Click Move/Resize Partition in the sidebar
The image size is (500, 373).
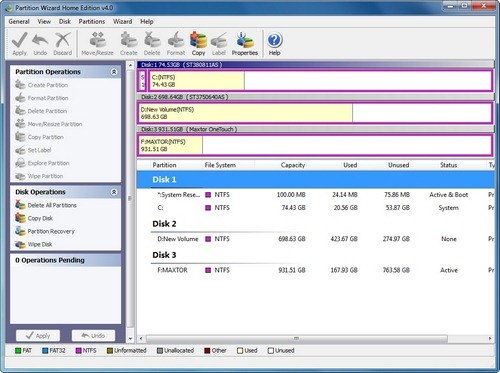pos(49,124)
